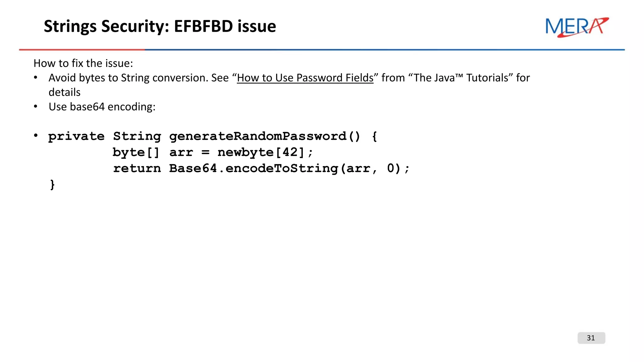This screenshot has height=362, width=644.
Task: Open the How to Use Password Fields link
Action: [305, 78]
